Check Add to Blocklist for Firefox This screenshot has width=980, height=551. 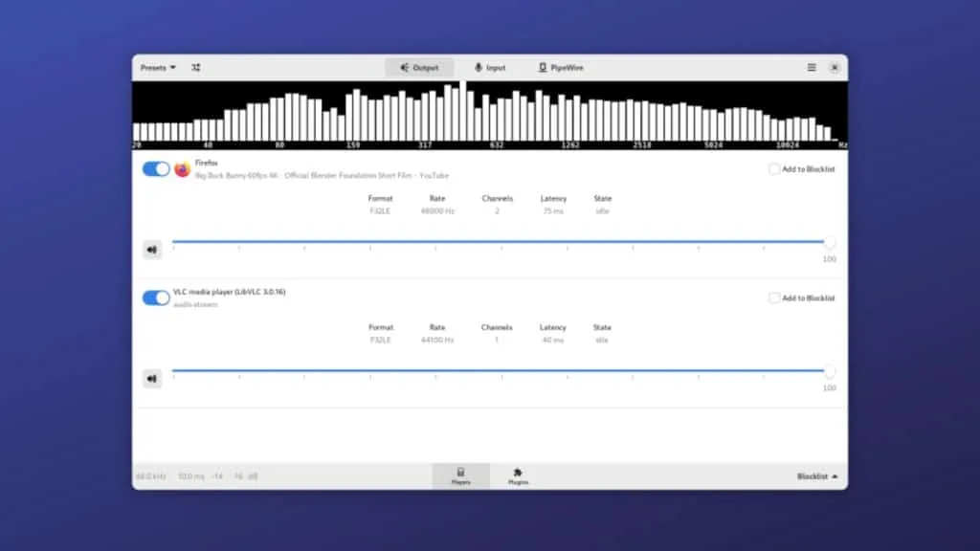[x=774, y=169]
